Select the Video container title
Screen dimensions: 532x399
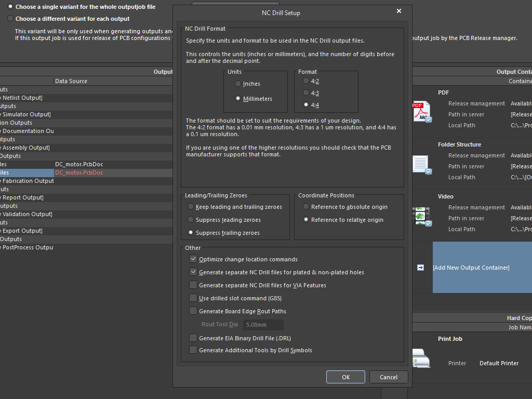445,196
